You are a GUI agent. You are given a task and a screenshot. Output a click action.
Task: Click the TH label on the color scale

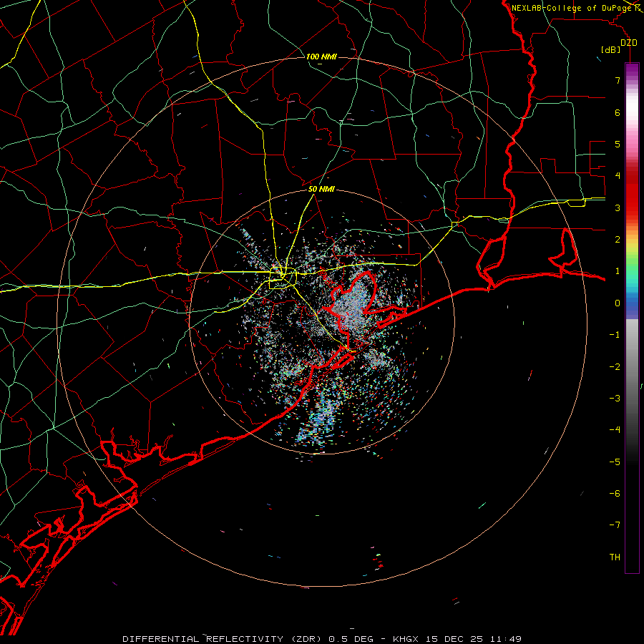[x=615, y=557]
